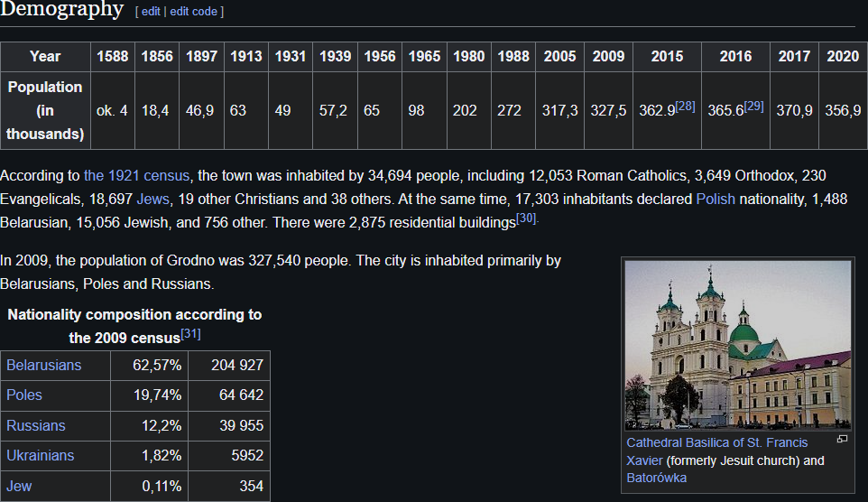Click the 2009 year header cell

(608, 57)
